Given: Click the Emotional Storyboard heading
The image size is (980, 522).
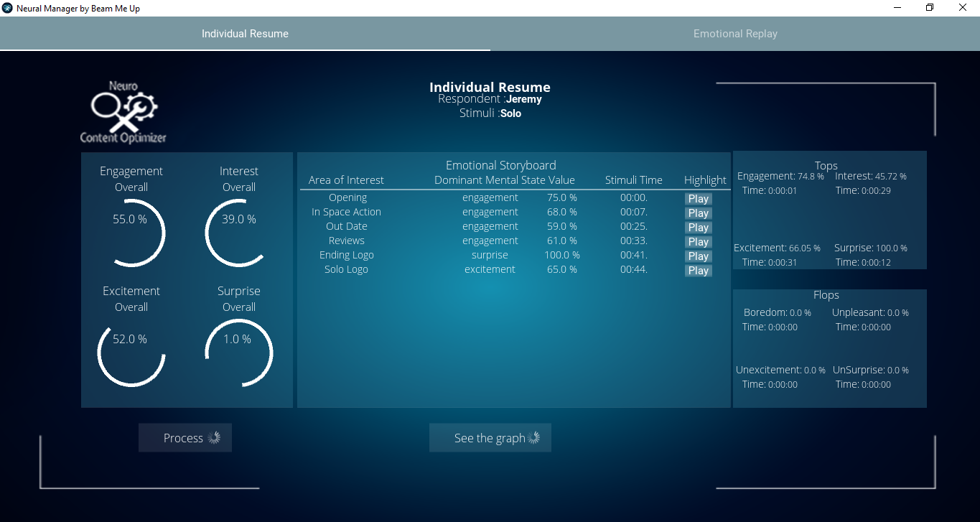Looking at the screenshot, I should click(501, 165).
